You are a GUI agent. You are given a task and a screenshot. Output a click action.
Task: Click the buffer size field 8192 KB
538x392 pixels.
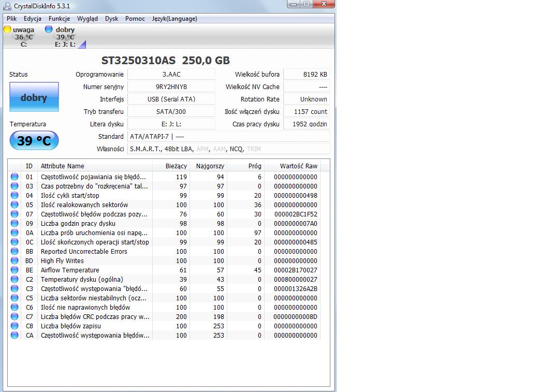307,75
